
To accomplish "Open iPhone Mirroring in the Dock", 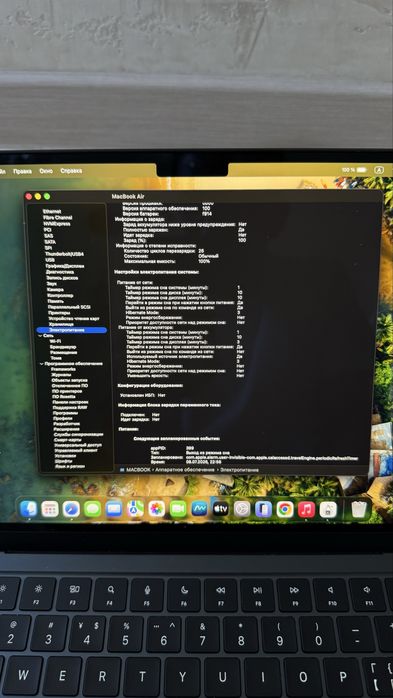I will [263, 509].
